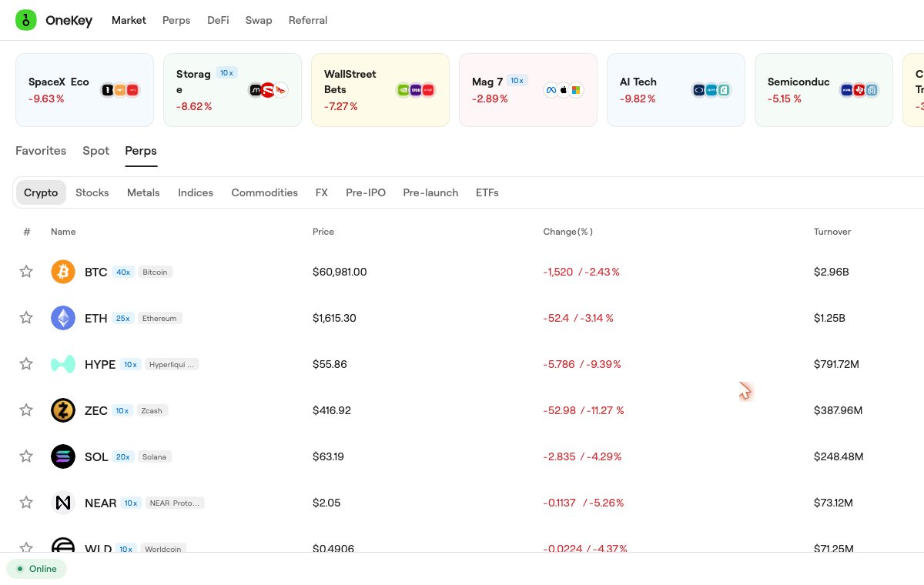Sort by the Change(%) column header
The width and height of the screenshot is (924, 585).
(568, 232)
